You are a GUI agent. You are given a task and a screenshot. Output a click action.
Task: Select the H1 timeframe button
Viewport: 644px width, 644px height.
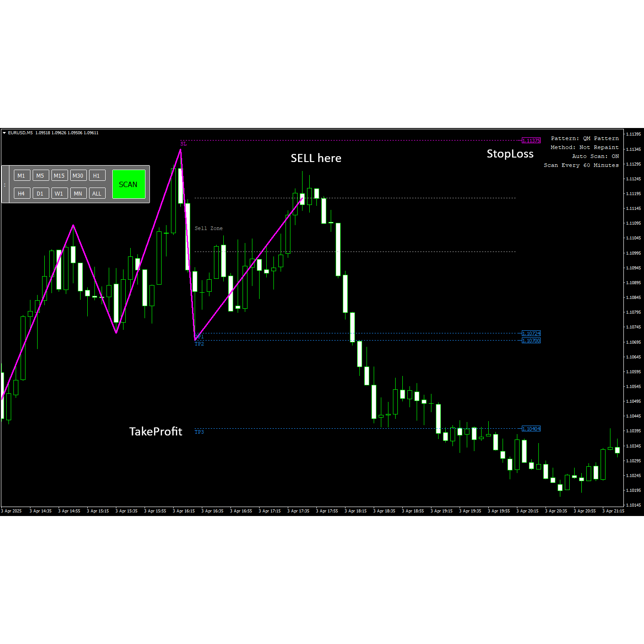click(x=97, y=175)
